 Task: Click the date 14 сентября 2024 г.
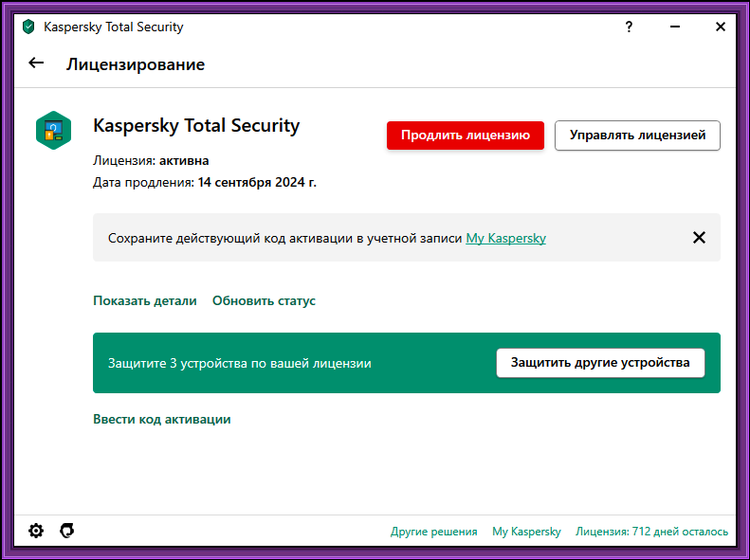click(257, 182)
